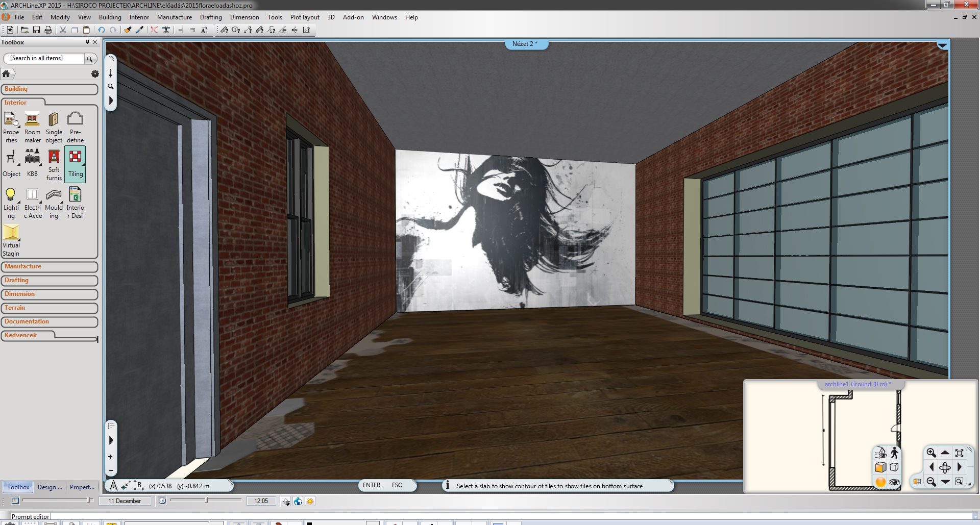
Task: Click the toolbox search magnifier button
Action: click(90, 59)
